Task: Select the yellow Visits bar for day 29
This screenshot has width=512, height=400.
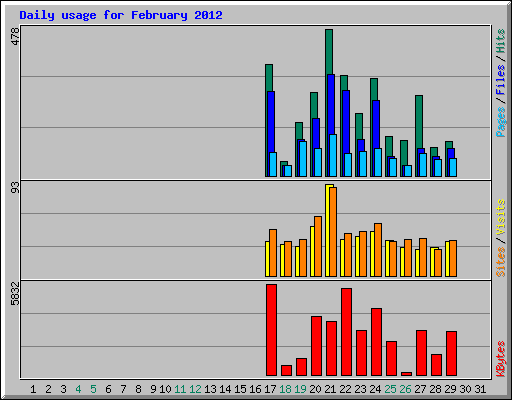Action: coord(447,259)
